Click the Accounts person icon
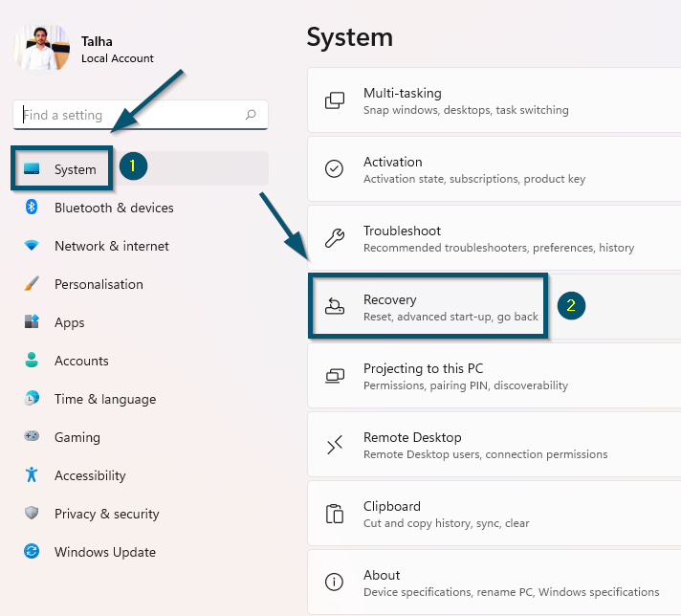Viewport: 681px width, 616px height. pos(32,360)
